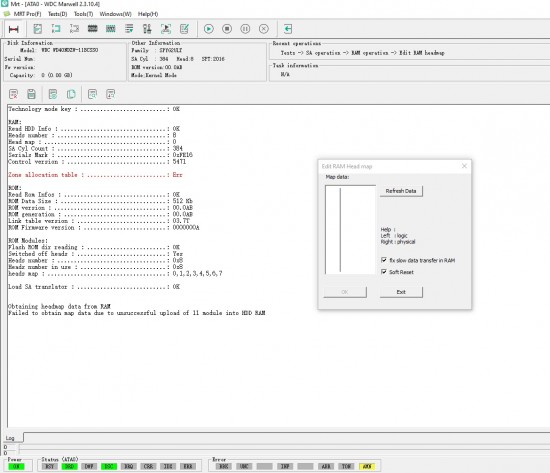The height and width of the screenshot is (473, 550).
Task: Click the black memory chip toolbar icon
Action: coord(93,29)
